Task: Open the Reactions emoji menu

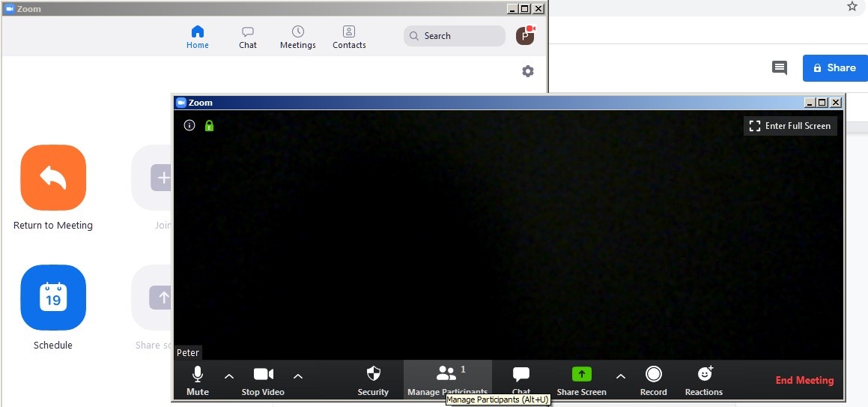Action: (x=704, y=381)
